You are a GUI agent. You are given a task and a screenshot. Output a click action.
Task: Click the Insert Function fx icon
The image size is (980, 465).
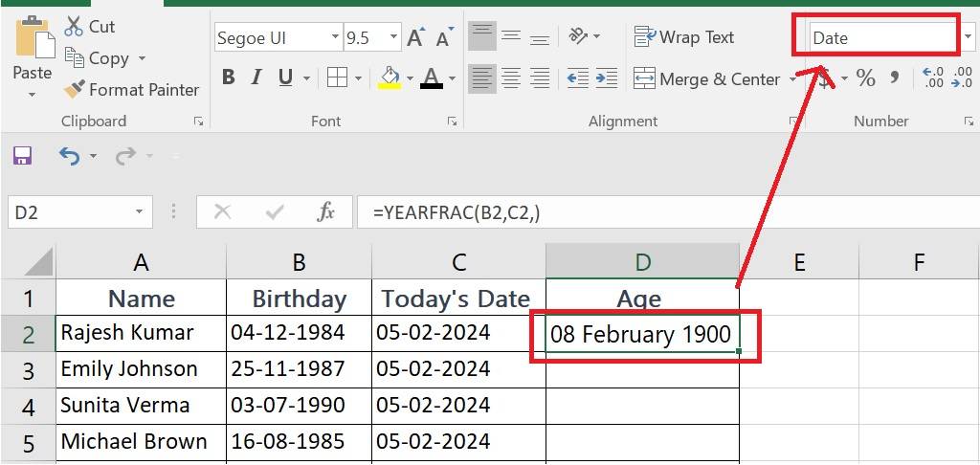pyautogui.click(x=325, y=212)
